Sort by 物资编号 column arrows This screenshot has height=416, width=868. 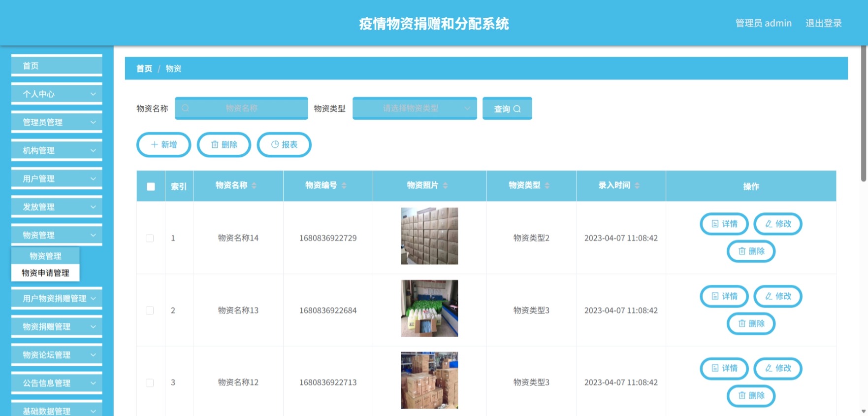coord(344,185)
